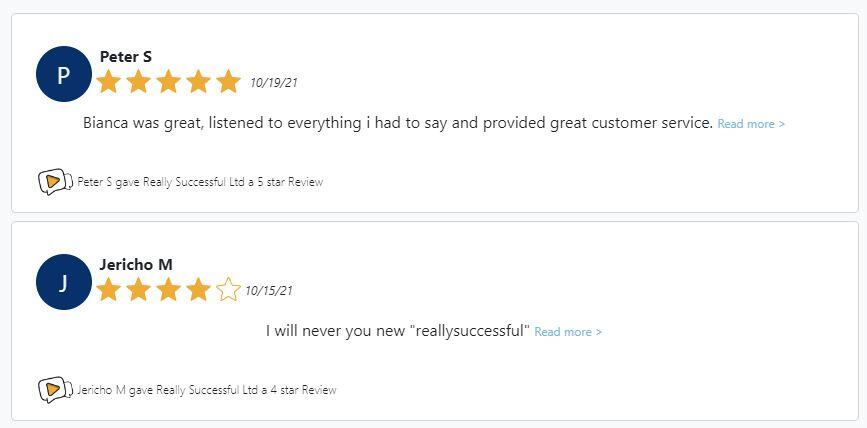
Task: Click Peter S's blue avatar icon
Action: click(x=63, y=74)
